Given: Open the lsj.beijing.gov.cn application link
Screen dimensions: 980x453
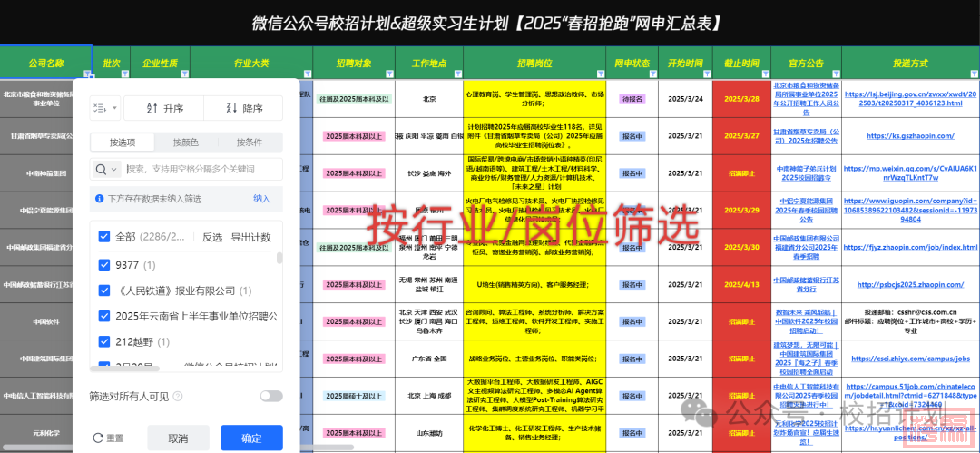Looking at the screenshot, I should point(909,99).
